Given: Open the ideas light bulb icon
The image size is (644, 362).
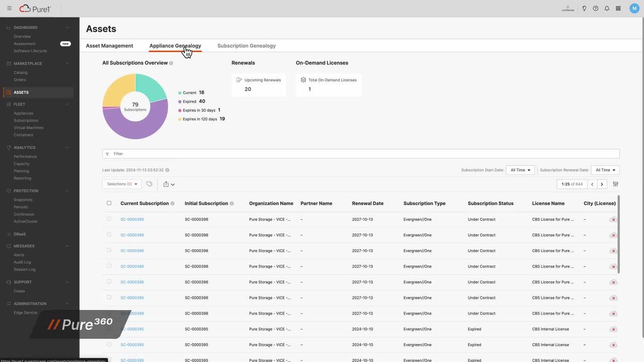Looking at the screenshot, I should click(x=584, y=8).
